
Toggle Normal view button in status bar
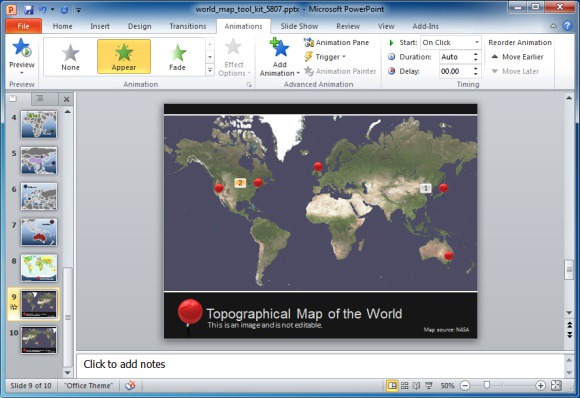pos(392,386)
